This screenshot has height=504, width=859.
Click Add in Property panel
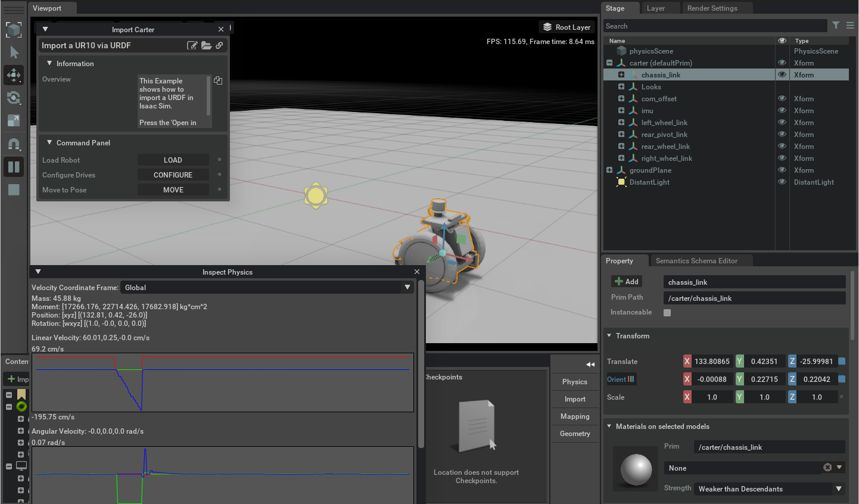[x=627, y=282]
